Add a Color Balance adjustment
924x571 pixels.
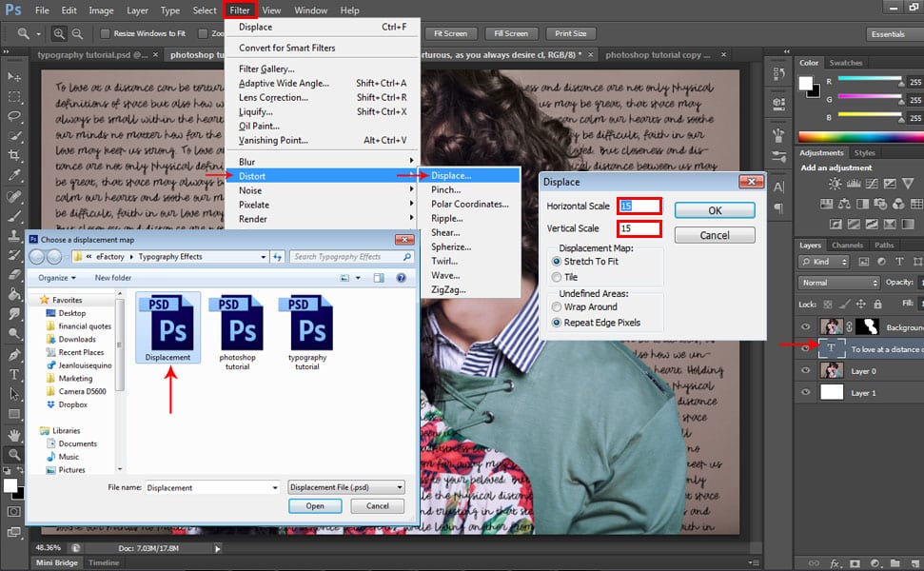[x=844, y=204]
